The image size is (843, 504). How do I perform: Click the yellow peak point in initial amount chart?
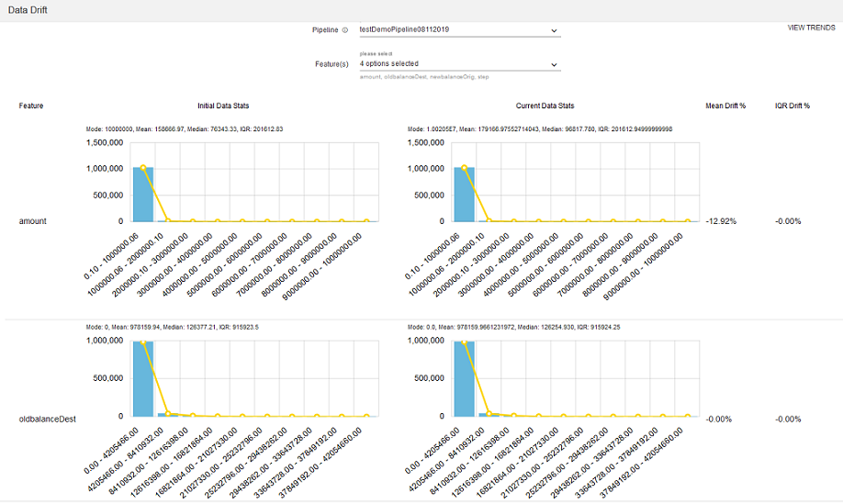(143, 168)
